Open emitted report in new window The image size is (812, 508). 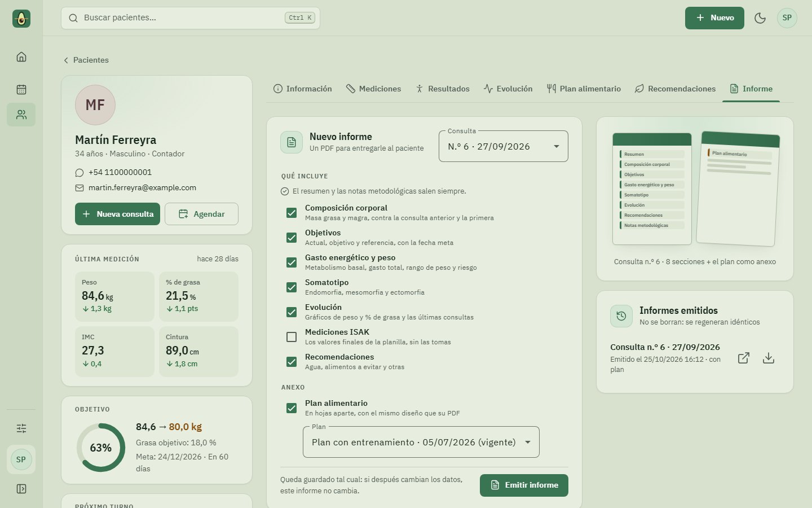(744, 358)
